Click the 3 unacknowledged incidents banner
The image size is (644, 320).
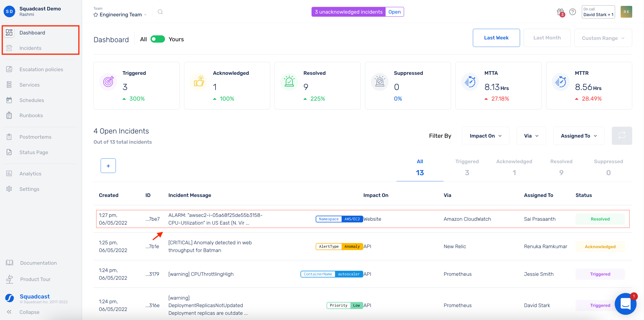pos(349,12)
